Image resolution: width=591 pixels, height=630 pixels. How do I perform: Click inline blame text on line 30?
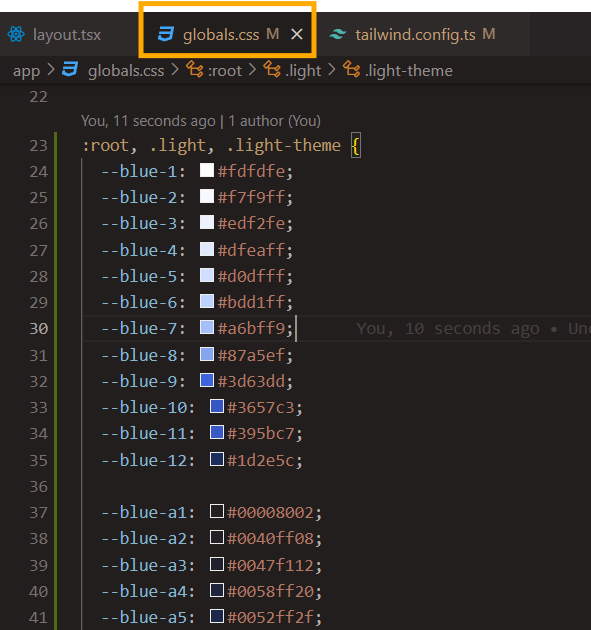click(x=473, y=329)
